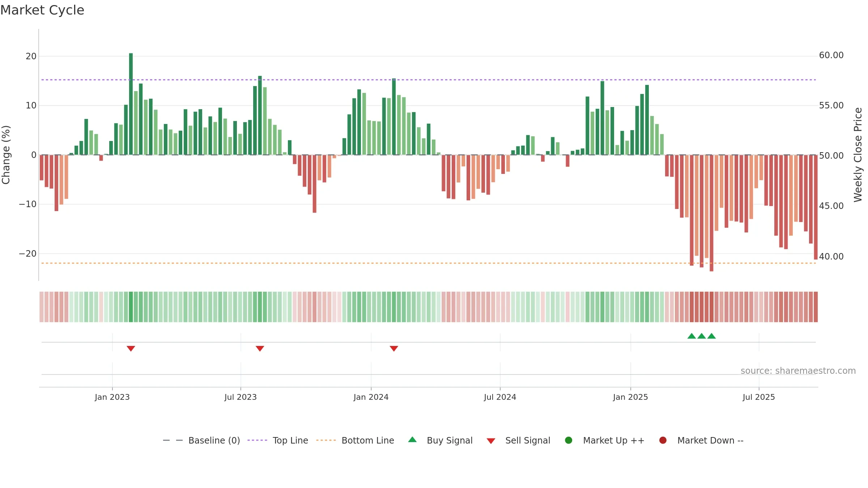Click the red Market Down circle in legend
This screenshot has width=868, height=488.
(663, 440)
